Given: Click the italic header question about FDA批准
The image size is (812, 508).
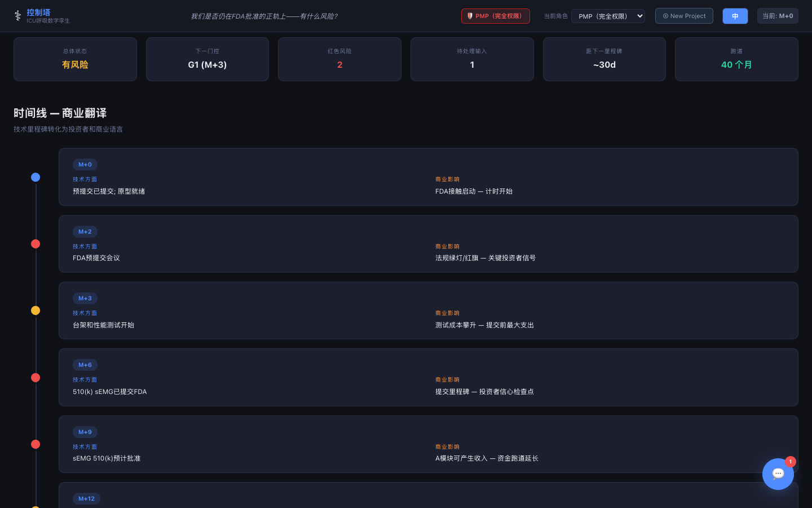Looking at the screenshot, I should pyautogui.click(x=264, y=16).
